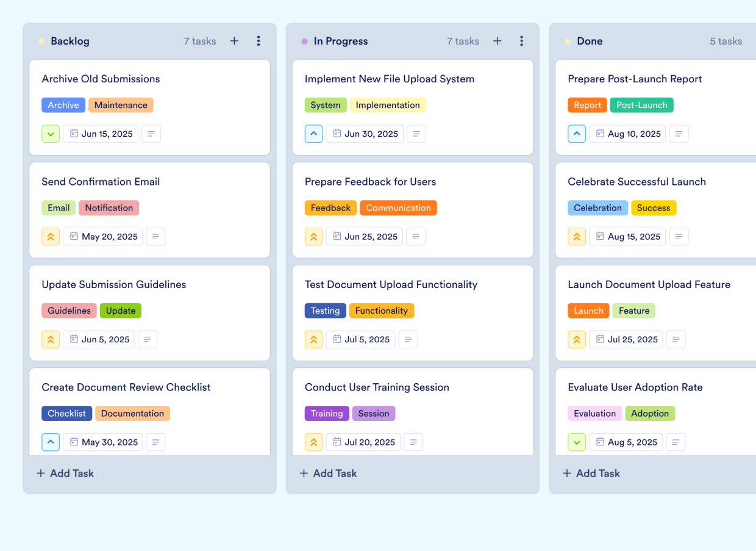This screenshot has height=551, width=756.
Task: Click Add Task in the Backlog column
Action: coord(65,473)
